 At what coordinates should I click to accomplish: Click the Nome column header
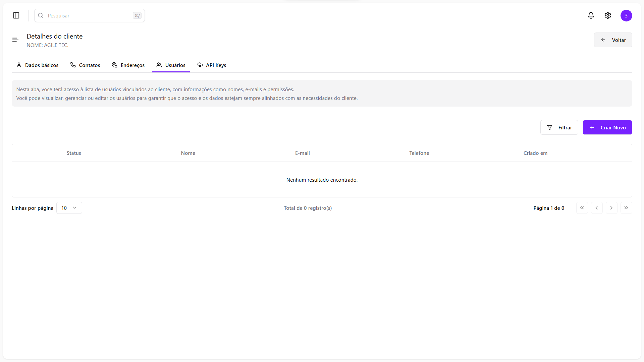click(188, 153)
